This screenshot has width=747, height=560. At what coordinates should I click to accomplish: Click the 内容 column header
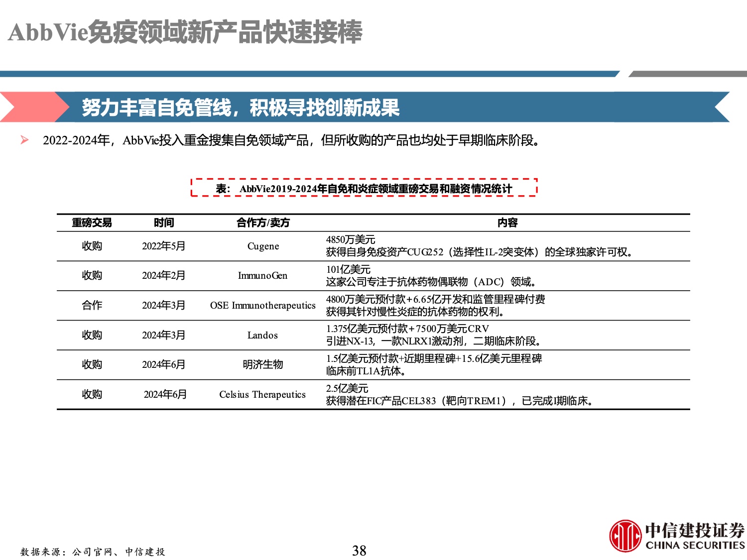[x=507, y=223]
